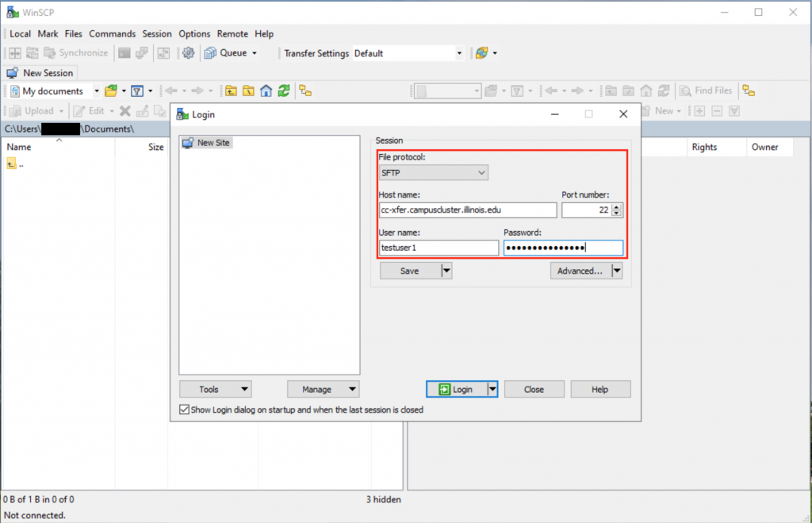Open the Mark menu
The width and height of the screenshot is (812, 523).
[x=48, y=33]
